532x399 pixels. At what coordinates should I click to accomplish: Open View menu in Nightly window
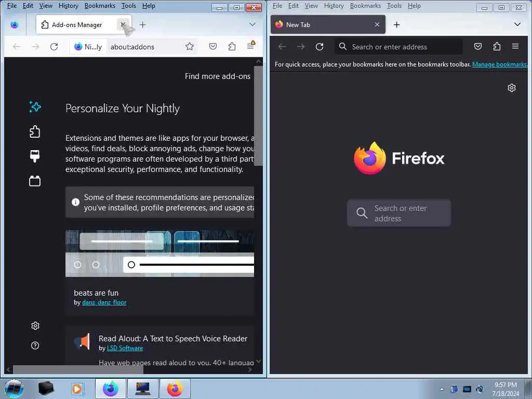46,6
